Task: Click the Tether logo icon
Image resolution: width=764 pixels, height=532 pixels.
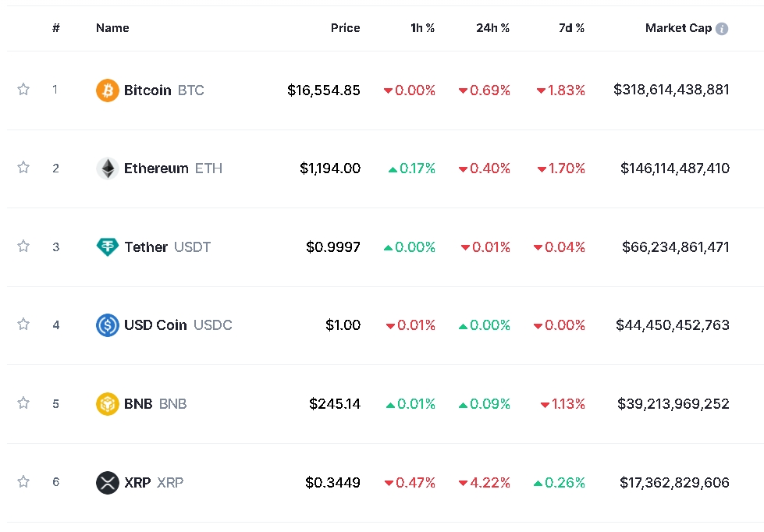Action: point(107,247)
